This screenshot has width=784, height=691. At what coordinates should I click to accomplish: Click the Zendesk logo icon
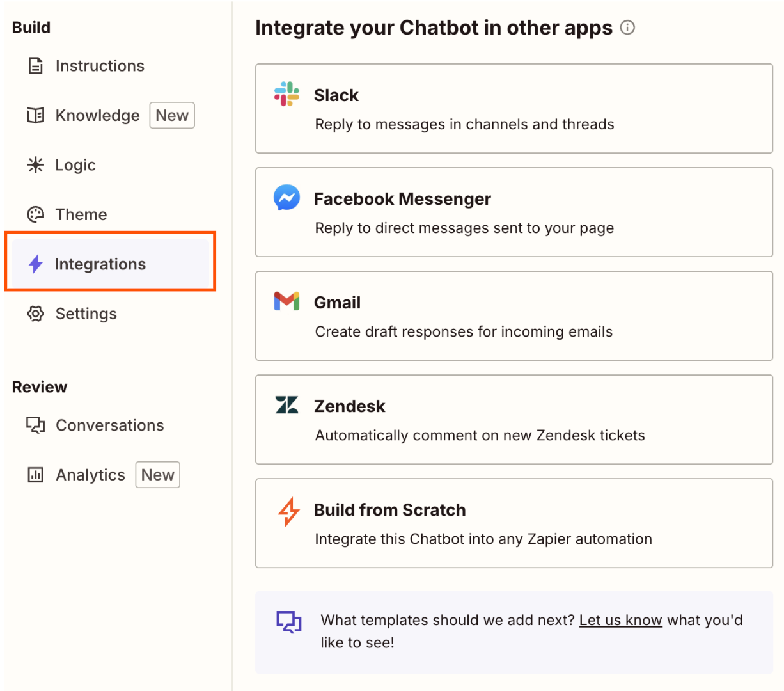tap(286, 405)
